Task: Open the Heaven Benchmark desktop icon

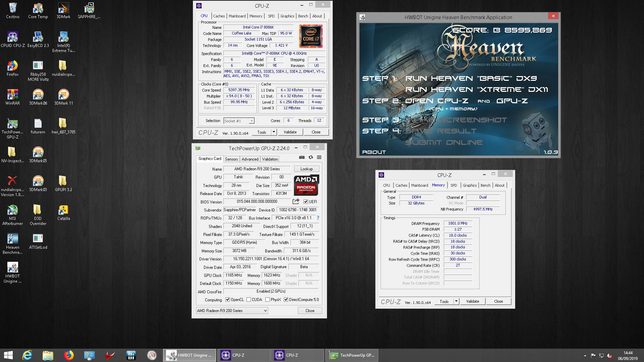Action: 12,244
